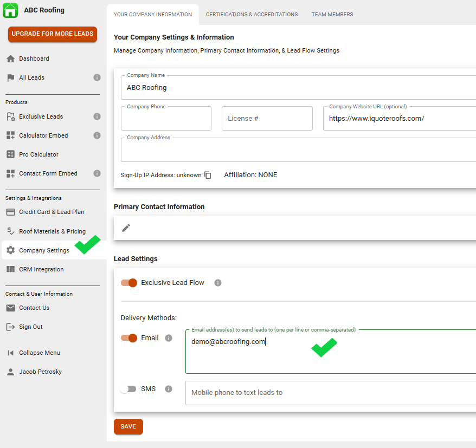Disable the Exclusive Lead Flow toggle
Image resolution: width=476 pixels, height=448 pixels.
[129, 283]
